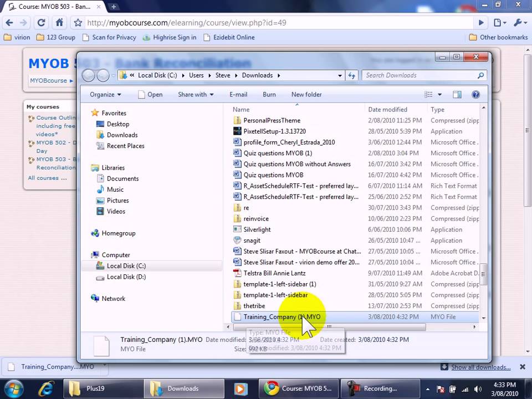Open the MYOBcourse breadcrumb link
Viewport: 532px width, 399px height.
point(49,80)
